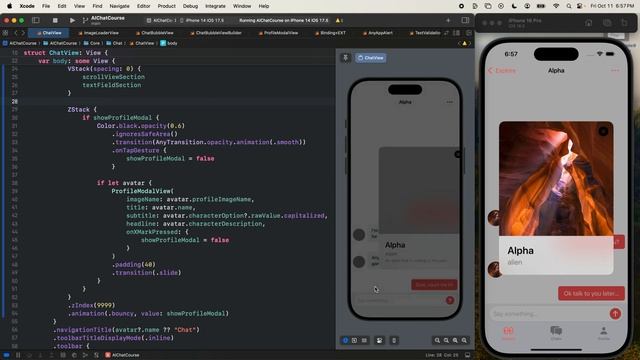
Task: Open the Core folder in the jump bar
Action: pyautogui.click(x=92, y=43)
